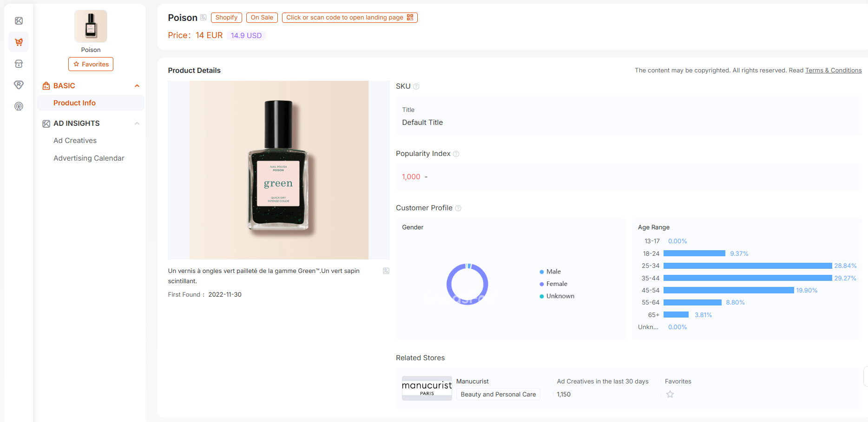The image size is (868, 422).
Task: Collapse the BASIC section chevron
Action: [x=137, y=86]
